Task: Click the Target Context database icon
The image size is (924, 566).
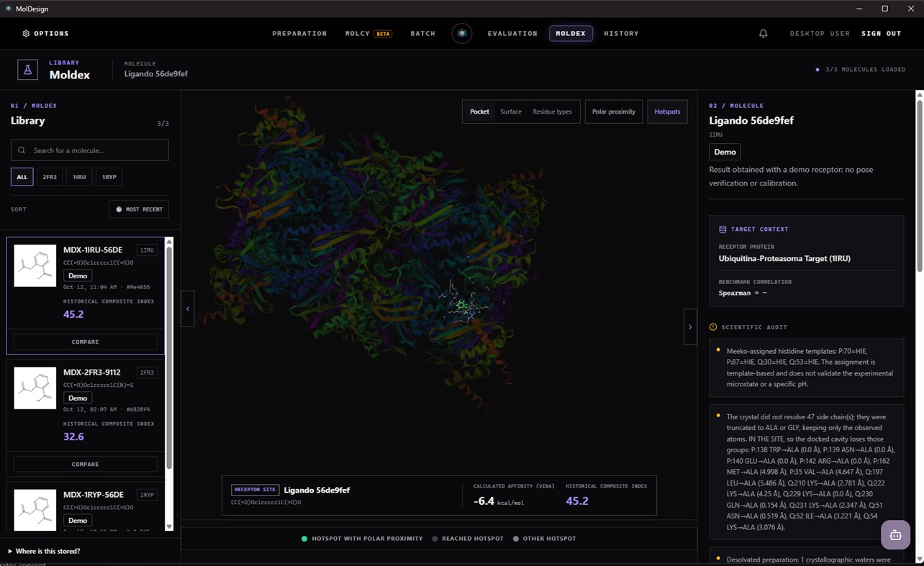Action: point(723,229)
